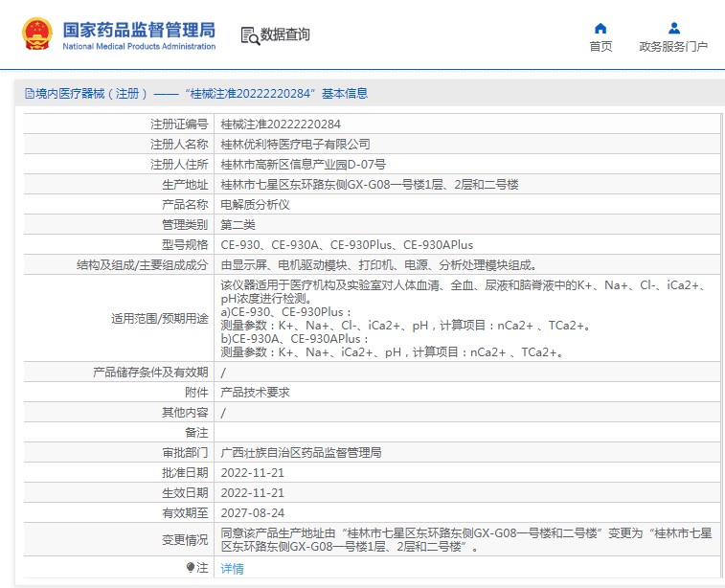Go to 首页 via its text label
The width and height of the screenshot is (725, 588).
click(600, 47)
